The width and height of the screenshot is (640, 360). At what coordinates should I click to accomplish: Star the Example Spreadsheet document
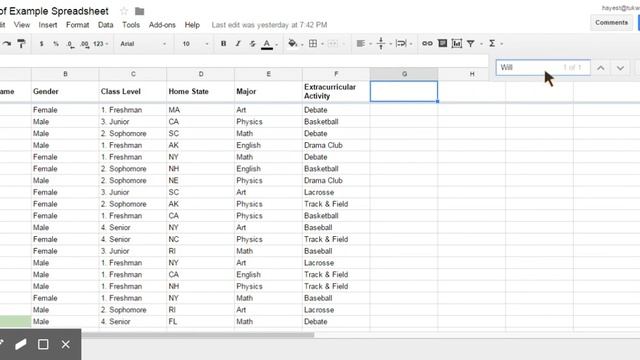(x=124, y=11)
